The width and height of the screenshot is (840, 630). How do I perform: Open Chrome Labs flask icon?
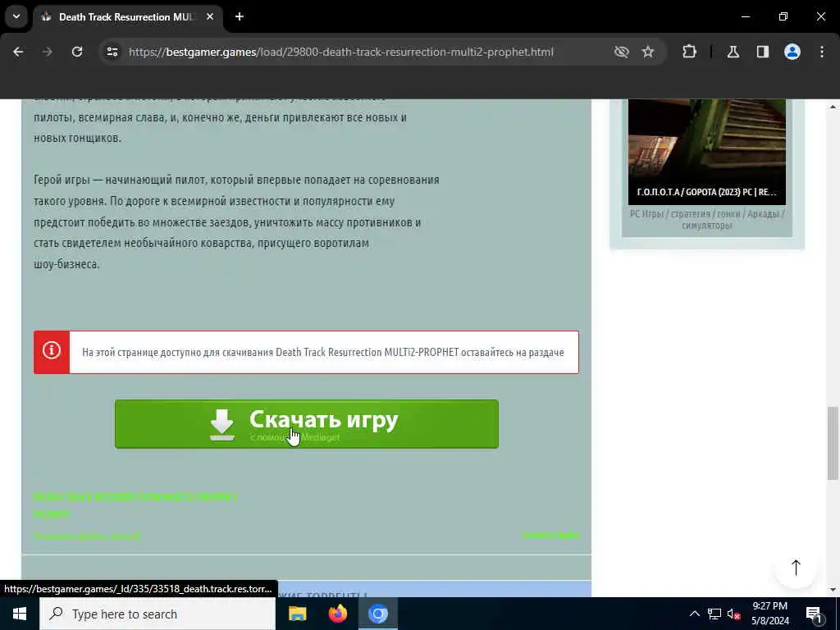[x=733, y=52]
